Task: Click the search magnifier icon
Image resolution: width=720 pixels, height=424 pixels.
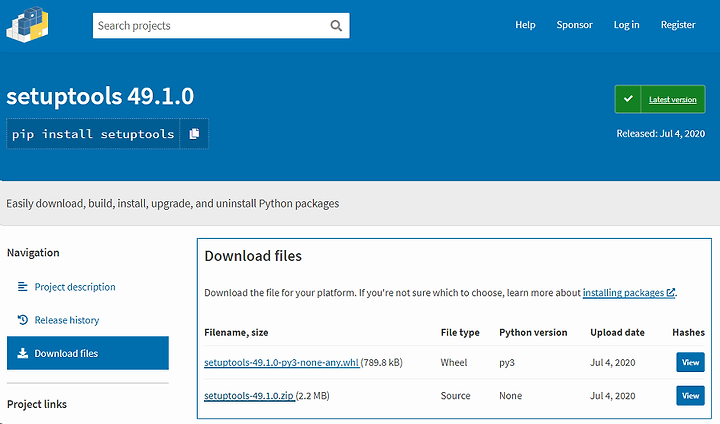Action: (x=336, y=26)
